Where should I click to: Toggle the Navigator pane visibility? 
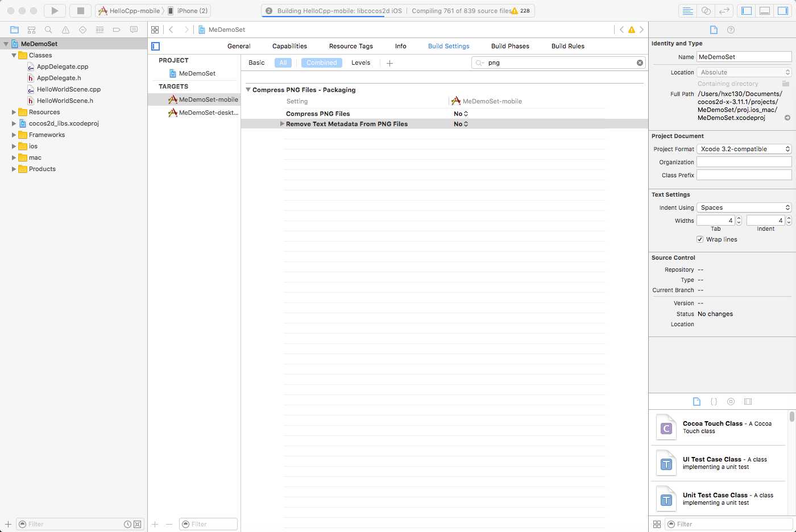point(747,10)
